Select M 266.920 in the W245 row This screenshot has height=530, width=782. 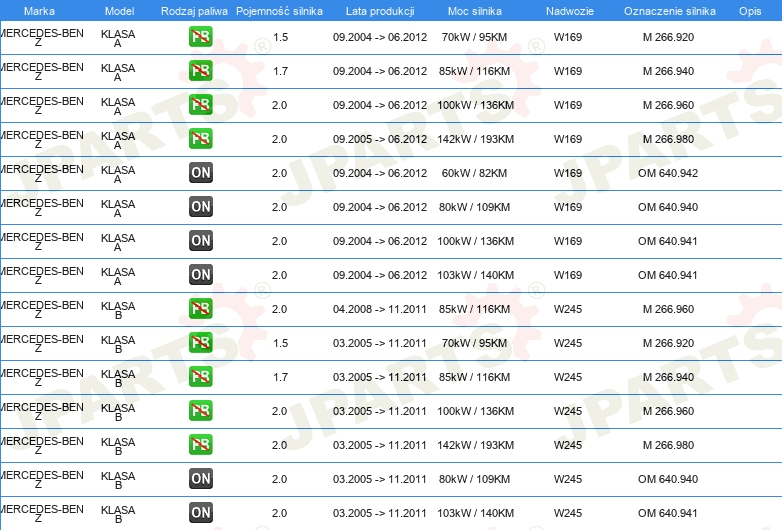click(668, 343)
